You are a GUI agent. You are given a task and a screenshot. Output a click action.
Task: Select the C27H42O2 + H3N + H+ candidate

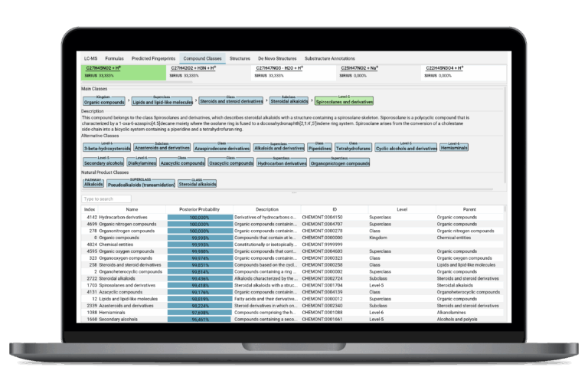click(x=209, y=71)
